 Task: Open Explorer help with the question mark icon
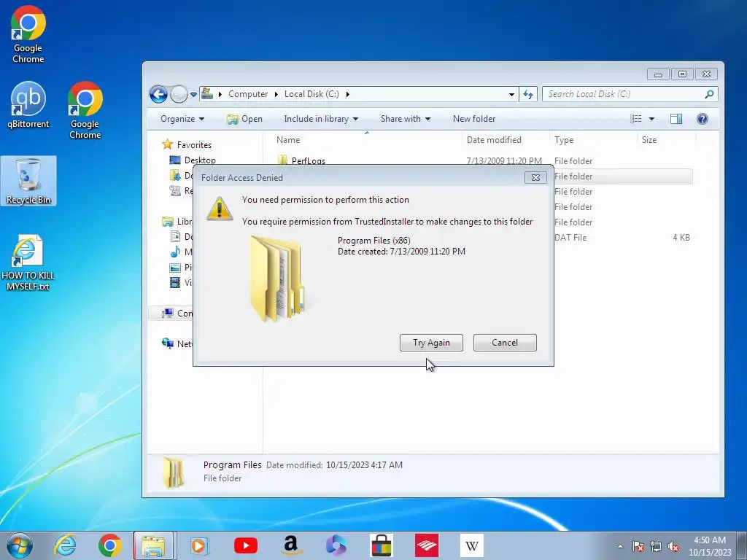[703, 119]
